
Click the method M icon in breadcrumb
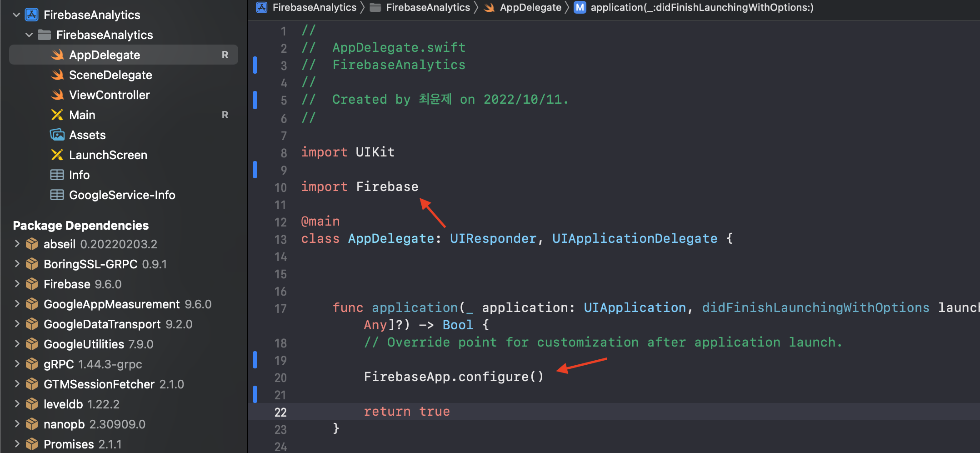tap(580, 7)
